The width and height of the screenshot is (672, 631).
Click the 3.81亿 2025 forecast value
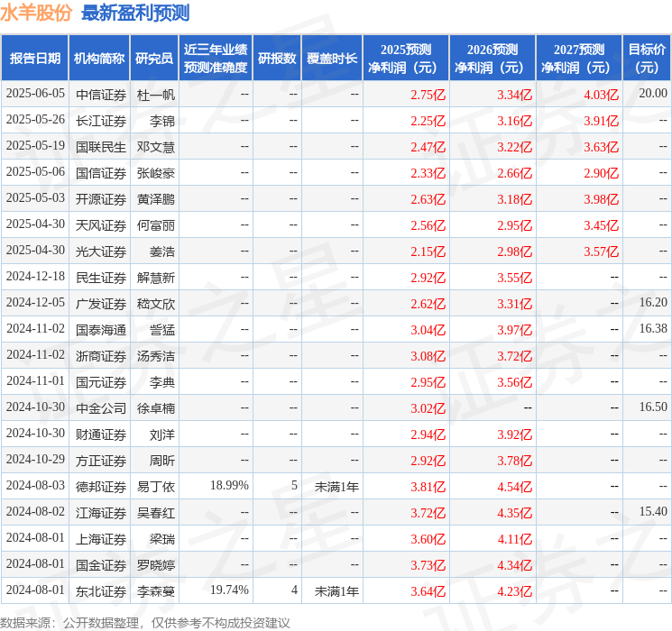428,487
